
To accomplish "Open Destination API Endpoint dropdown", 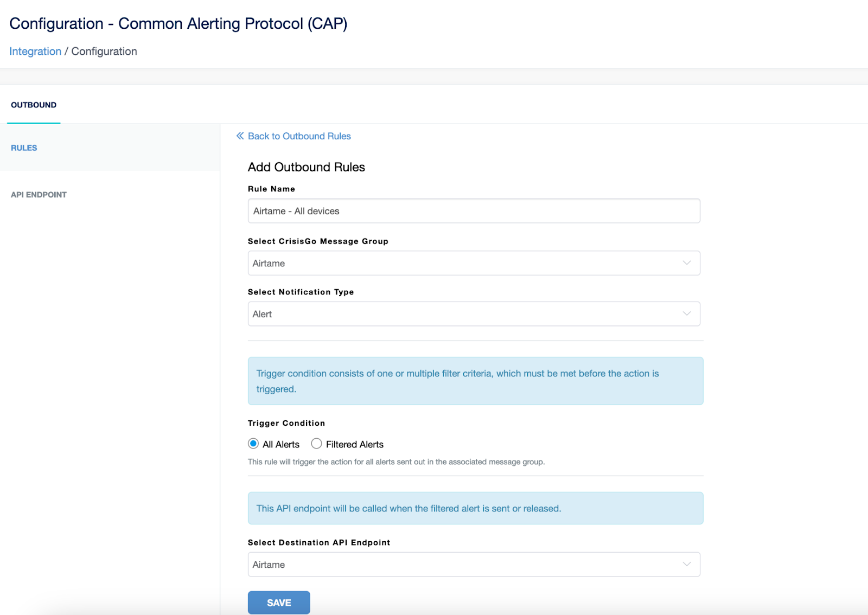I will point(474,565).
